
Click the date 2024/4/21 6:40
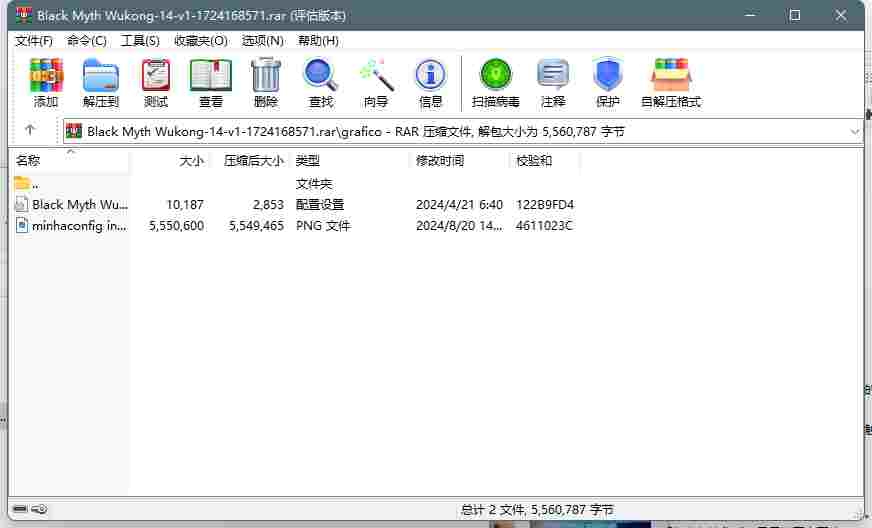tap(459, 205)
